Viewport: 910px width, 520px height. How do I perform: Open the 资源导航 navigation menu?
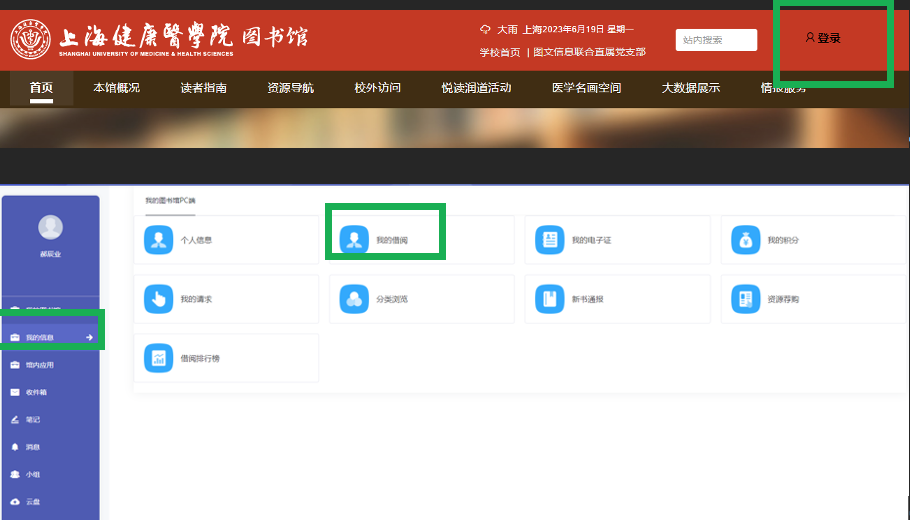290,88
